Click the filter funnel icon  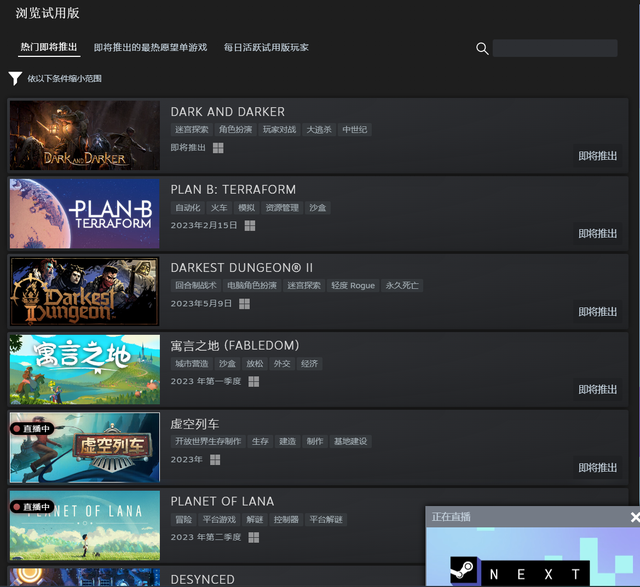(15, 78)
